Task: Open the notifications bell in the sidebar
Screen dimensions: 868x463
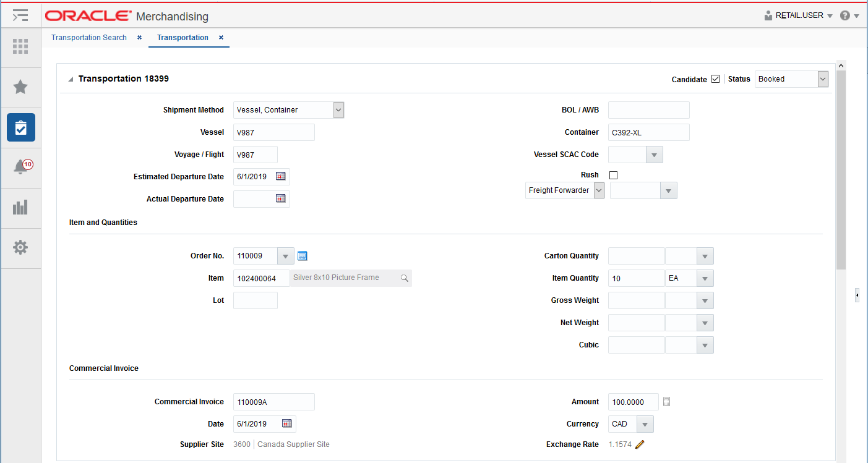Action: [20, 165]
